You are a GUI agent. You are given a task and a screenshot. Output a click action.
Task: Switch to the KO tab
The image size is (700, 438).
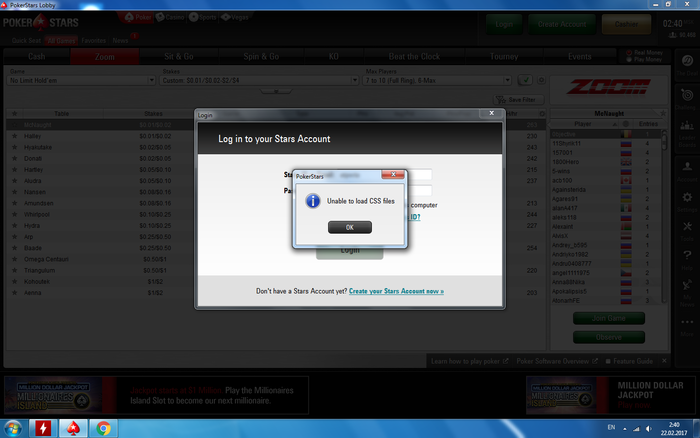click(333, 57)
